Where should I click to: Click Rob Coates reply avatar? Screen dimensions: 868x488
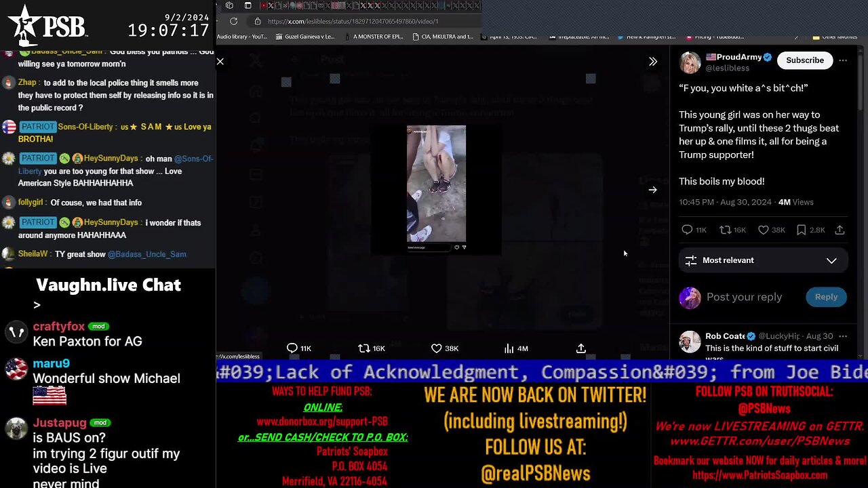click(x=690, y=342)
